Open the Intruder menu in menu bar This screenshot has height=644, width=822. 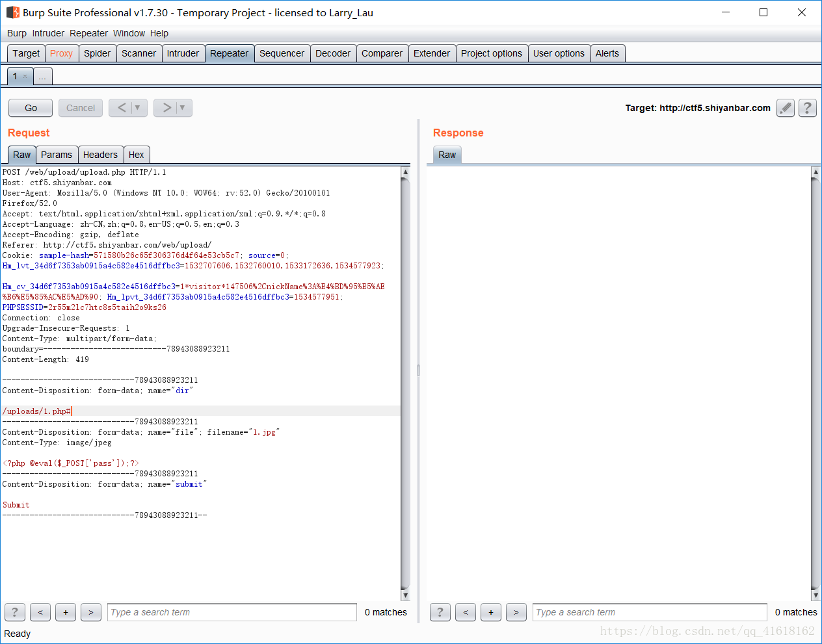(48, 33)
